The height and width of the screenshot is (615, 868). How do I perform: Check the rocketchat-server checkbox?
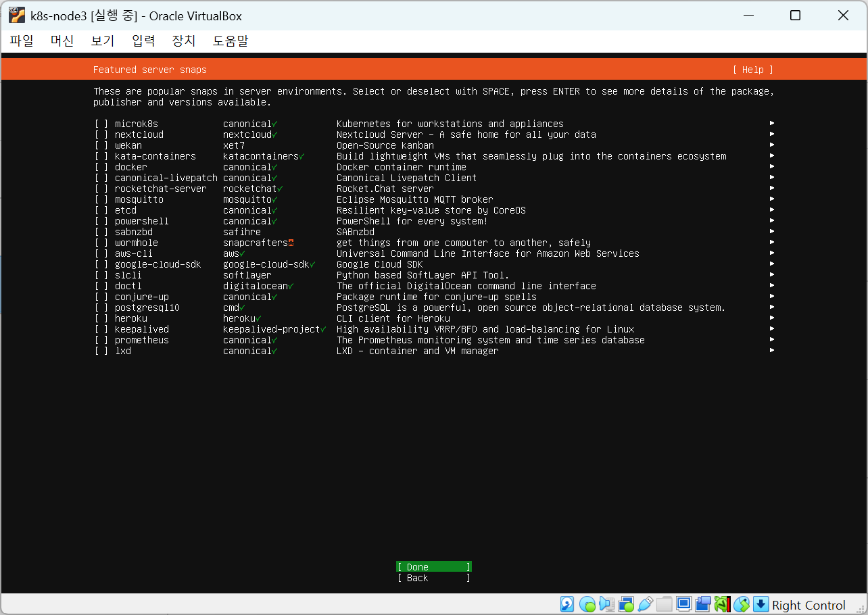click(101, 189)
